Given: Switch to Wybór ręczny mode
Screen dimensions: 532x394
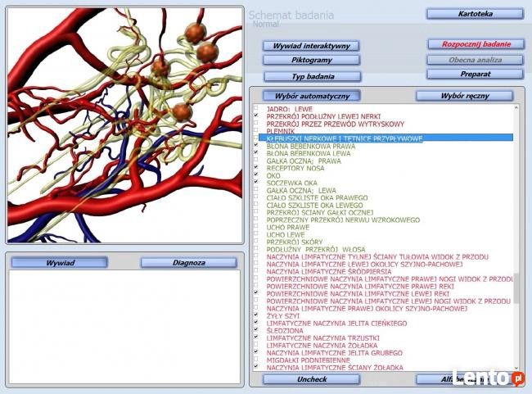Looking at the screenshot, I should [465, 96].
